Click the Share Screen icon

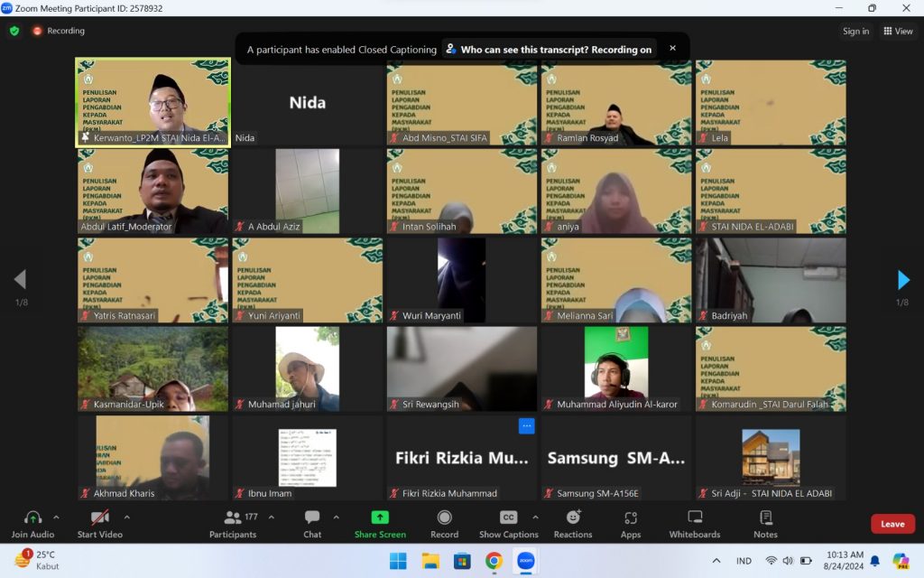tap(380, 517)
